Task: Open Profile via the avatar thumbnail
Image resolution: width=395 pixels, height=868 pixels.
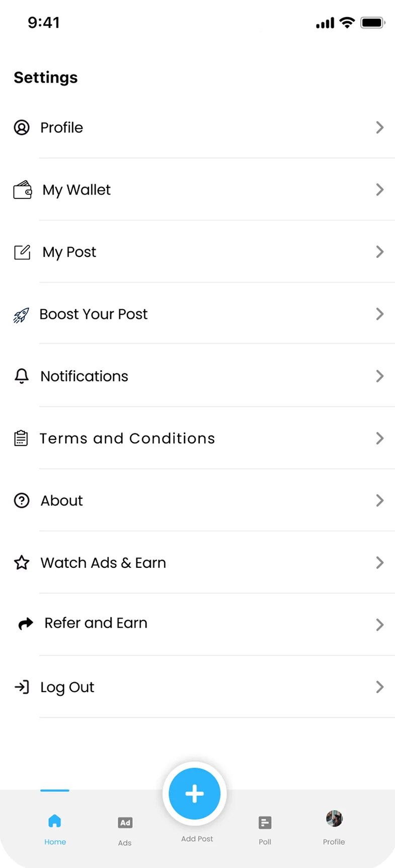Action: point(334,819)
